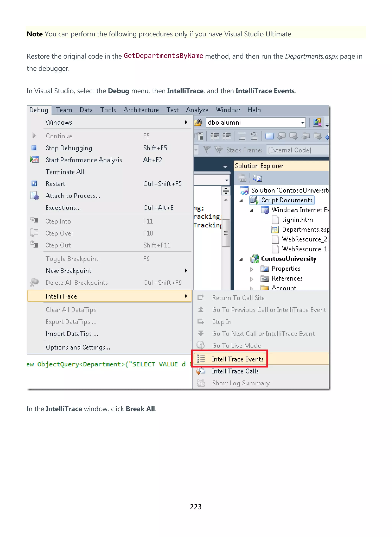This screenshot has height=537, width=392.
Task: Toggle a bookmark with the blue rectangle icon
Action: [269, 136]
